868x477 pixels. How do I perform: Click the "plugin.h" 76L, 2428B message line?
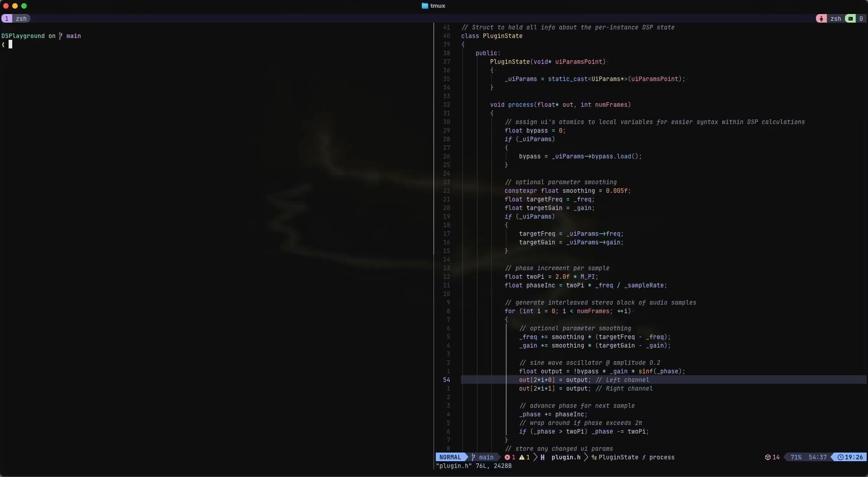(473, 466)
